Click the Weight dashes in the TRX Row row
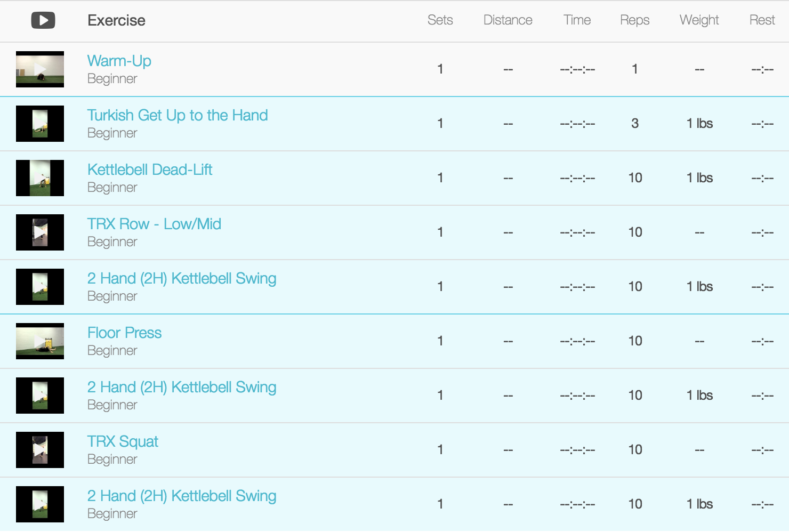Screen dimensions: 789x532 [x=699, y=232]
